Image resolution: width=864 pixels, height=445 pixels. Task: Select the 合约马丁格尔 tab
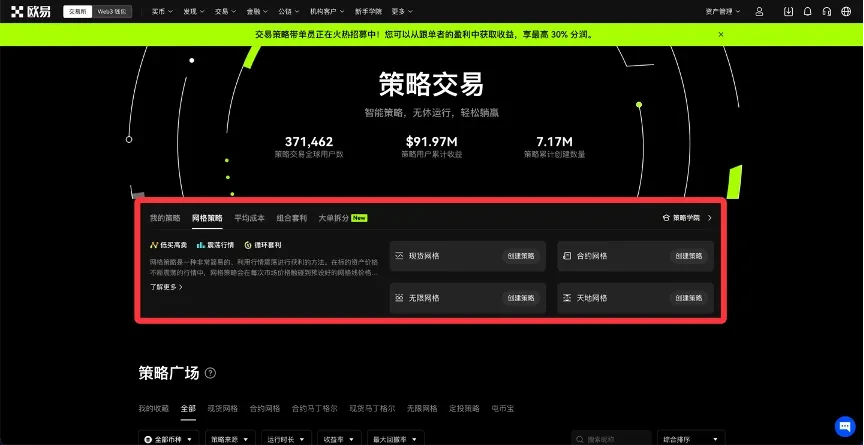coord(314,408)
